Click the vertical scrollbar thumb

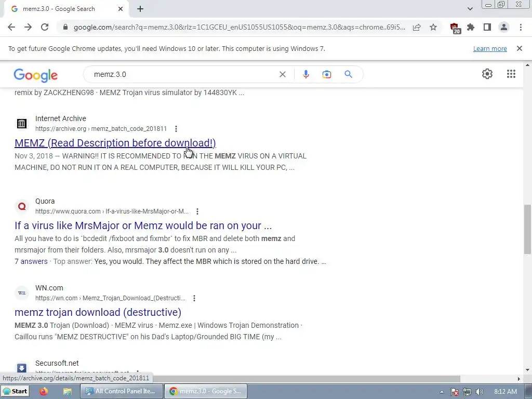[x=527, y=229]
